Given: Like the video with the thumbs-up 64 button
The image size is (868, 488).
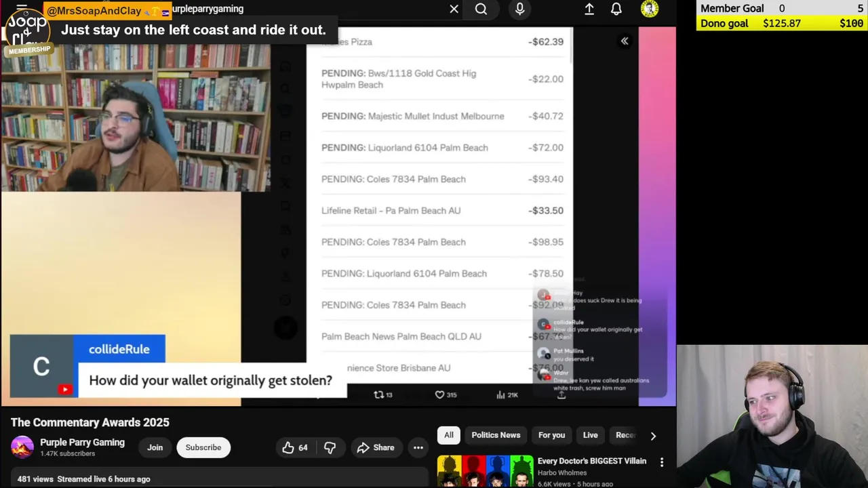Looking at the screenshot, I should pos(294,447).
